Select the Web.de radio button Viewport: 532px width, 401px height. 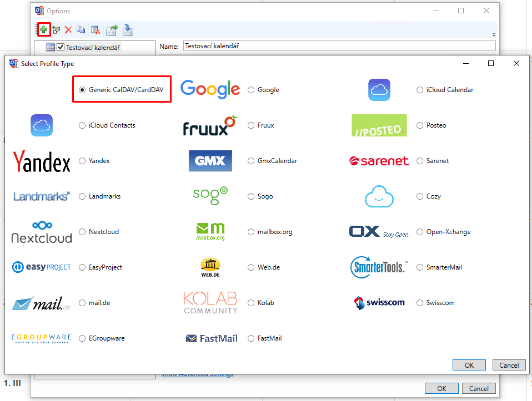pos(251,267)
